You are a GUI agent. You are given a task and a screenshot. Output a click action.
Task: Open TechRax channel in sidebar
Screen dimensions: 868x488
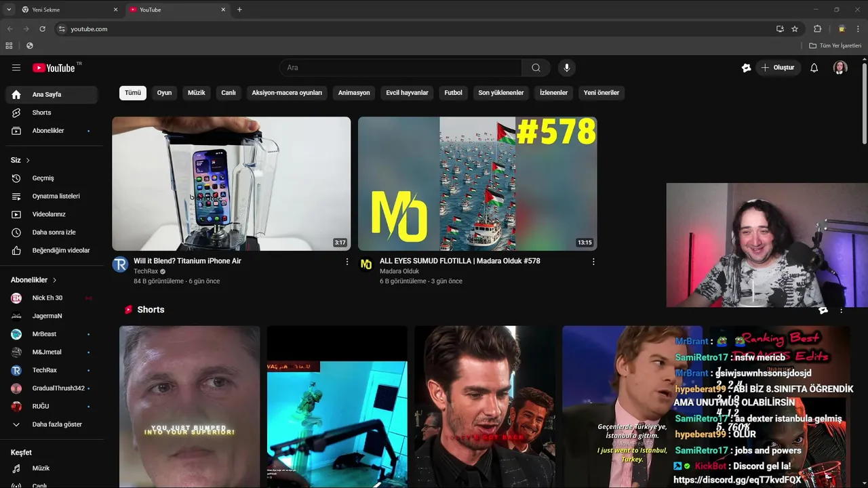click(52, 370)
